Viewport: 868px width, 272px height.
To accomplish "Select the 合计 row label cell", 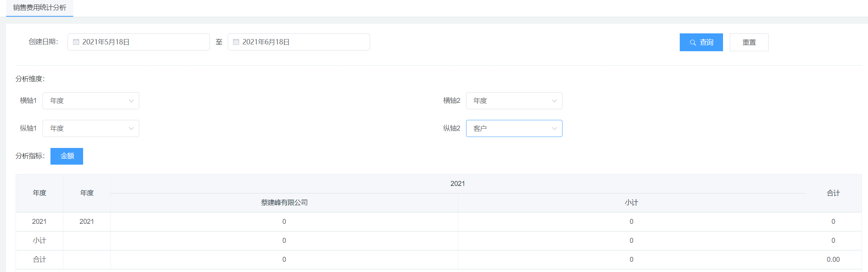I will (x=39, y=259).
